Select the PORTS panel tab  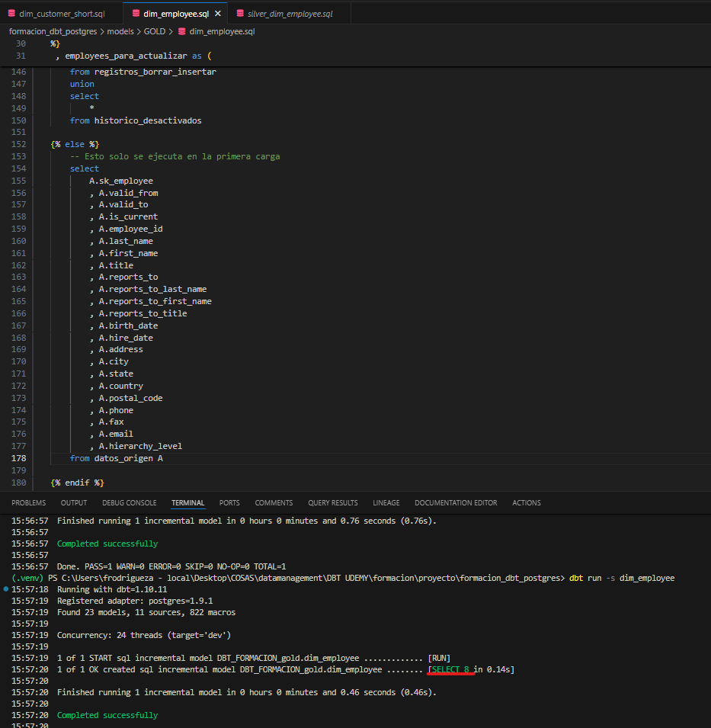(x=229, y=503)
